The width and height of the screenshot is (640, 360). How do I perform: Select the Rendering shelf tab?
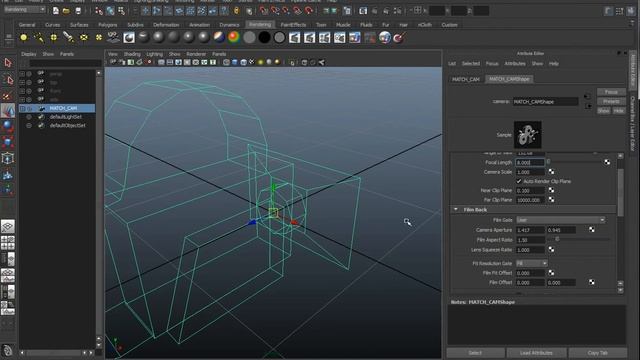point(260,24)
